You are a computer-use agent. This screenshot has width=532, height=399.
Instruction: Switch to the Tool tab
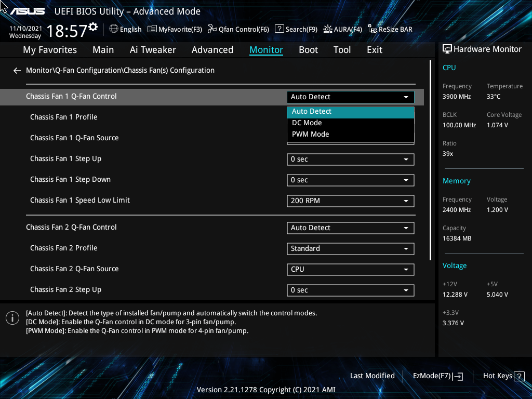pyautogui.click(x=342, y=50)
